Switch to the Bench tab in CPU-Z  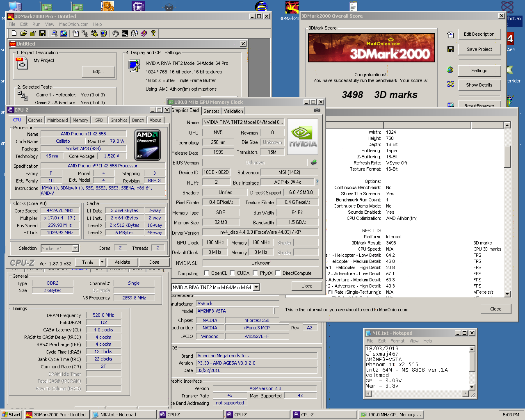(138, 120)
